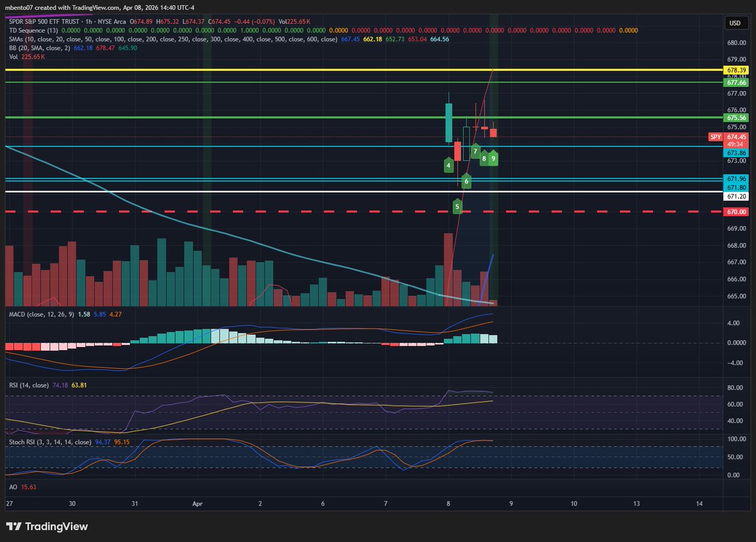Click the red 670.00 price label

736,212
